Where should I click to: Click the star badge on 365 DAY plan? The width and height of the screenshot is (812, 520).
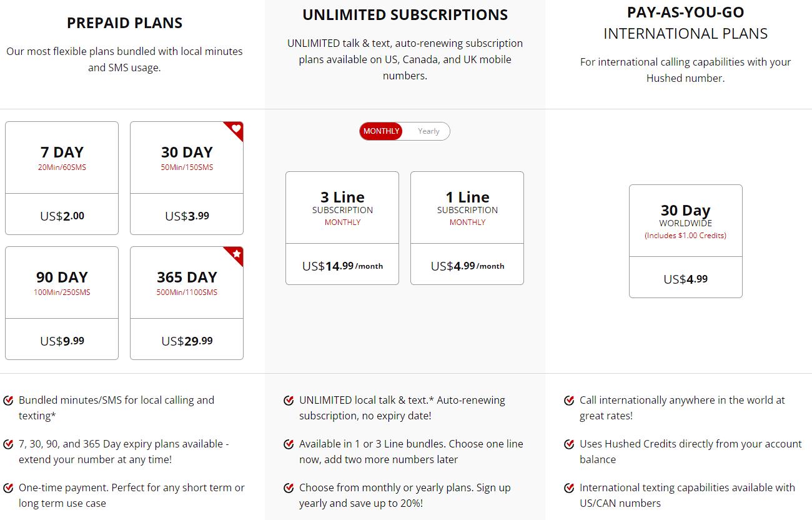point(235,254)
